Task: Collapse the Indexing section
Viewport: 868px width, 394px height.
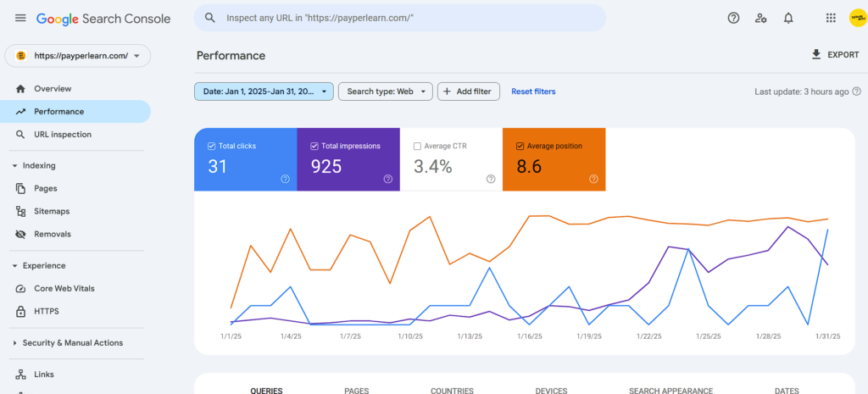Action: pos(15,165)
